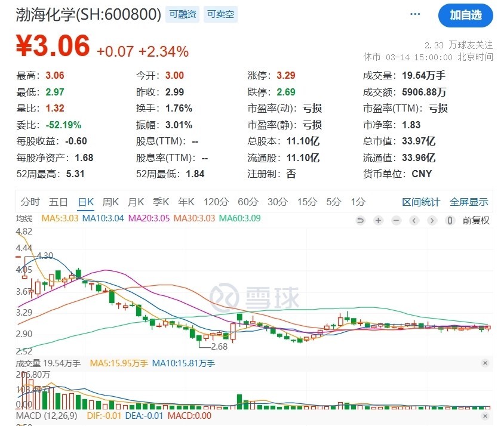Viewport: 504px width, 426px height.
Task: Click the 2.33 万球友关注 follower count
Action: pyautogui.click(x=459, y=45)
